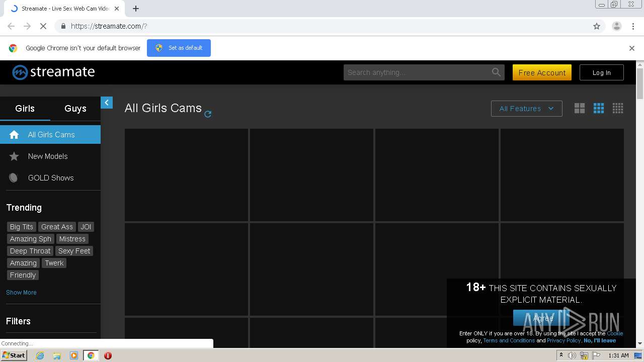Viewport: 644px width, 362px height.
Task: Bookmark this page with star icon
Action: tap(597, 26)
